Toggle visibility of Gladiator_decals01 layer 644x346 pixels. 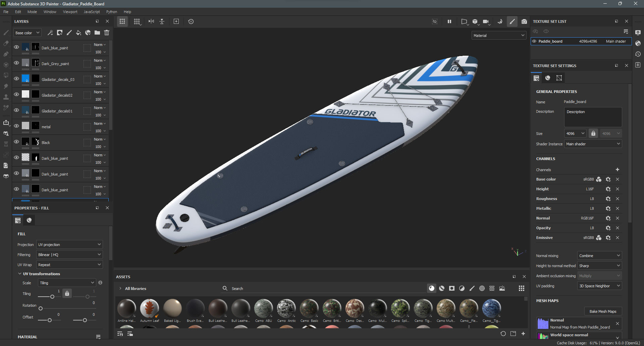(16, 110)
